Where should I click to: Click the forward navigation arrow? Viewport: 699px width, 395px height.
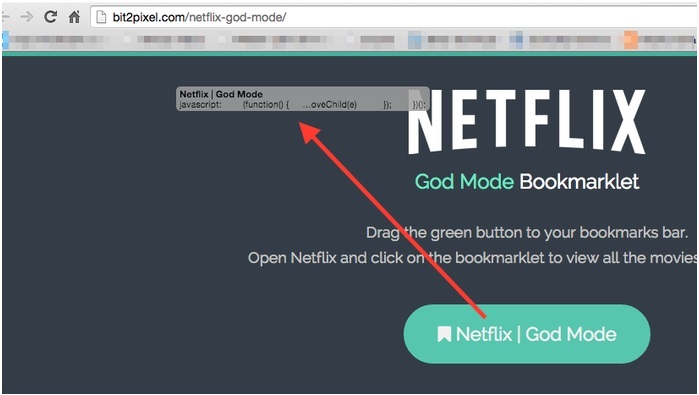coord(27,17)
